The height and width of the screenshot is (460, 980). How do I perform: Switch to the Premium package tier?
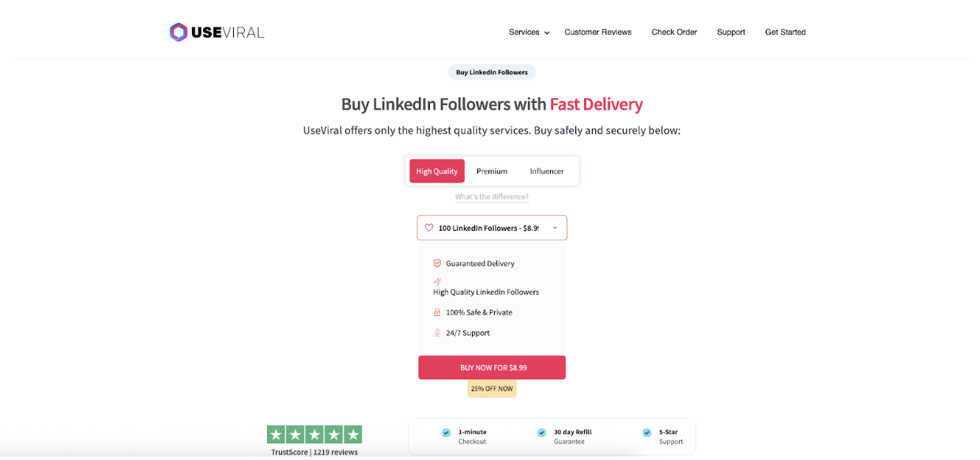pyautogui.click(x=492, y=172)
